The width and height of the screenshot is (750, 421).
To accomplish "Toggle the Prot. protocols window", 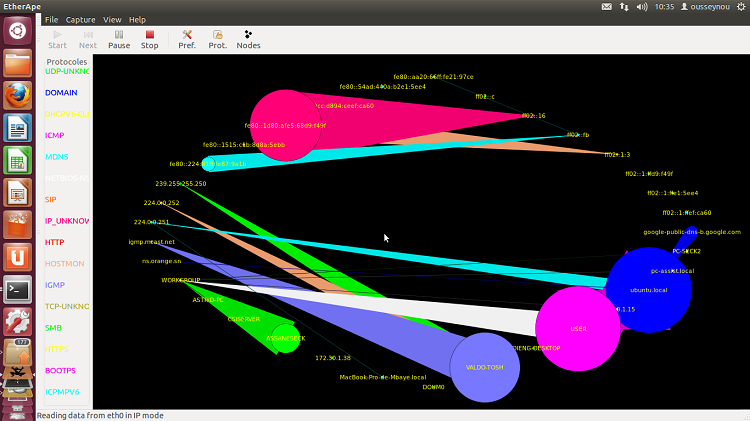I will coord(217,38).
